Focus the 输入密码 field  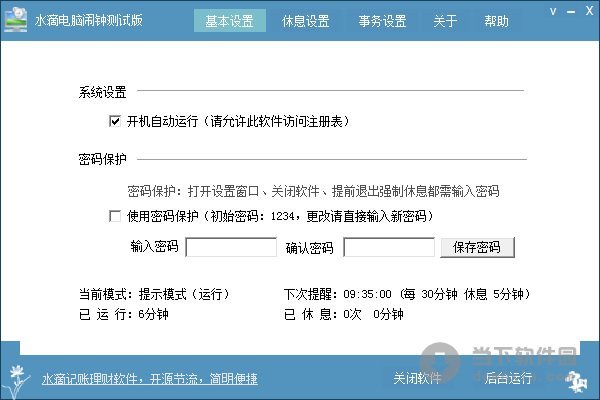tap(231, 247)
